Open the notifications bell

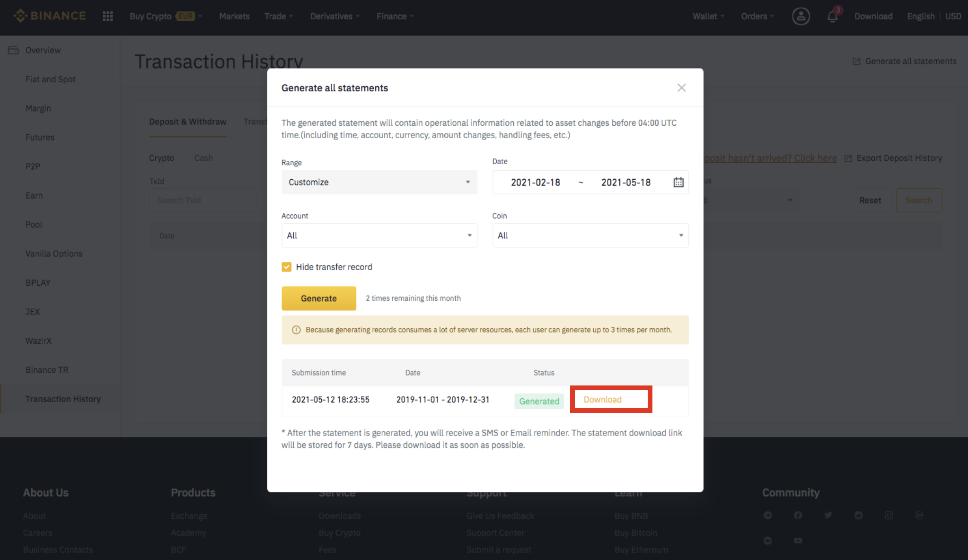pyautogui.click(x=832, y=16)
